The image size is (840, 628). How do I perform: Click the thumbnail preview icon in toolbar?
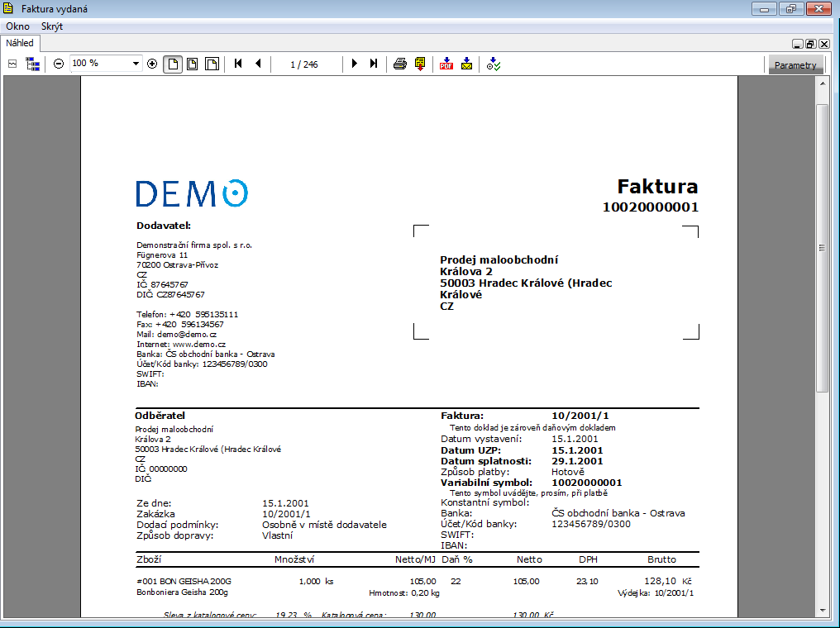[13, 64]
